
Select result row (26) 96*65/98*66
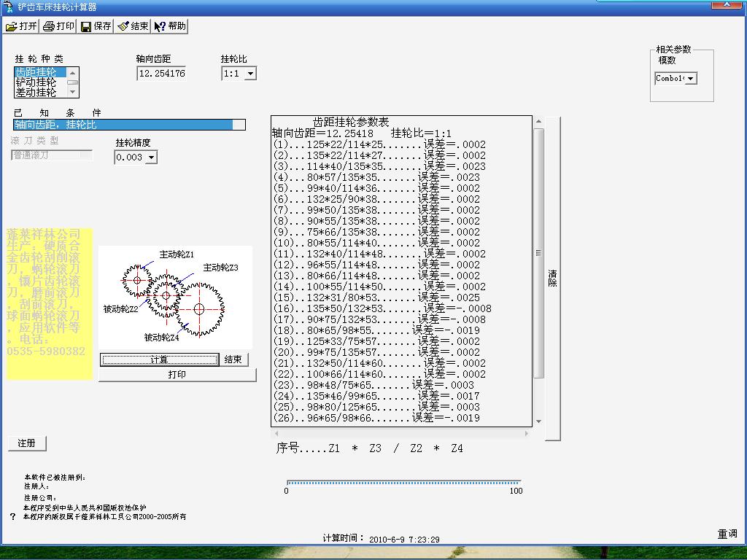(376, 418)
